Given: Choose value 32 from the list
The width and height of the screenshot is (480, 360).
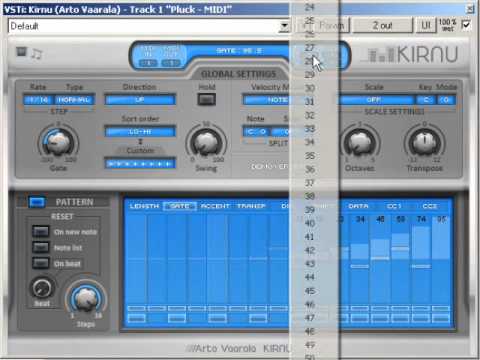Looking at the screenshot, I should [x=313, y=115].
